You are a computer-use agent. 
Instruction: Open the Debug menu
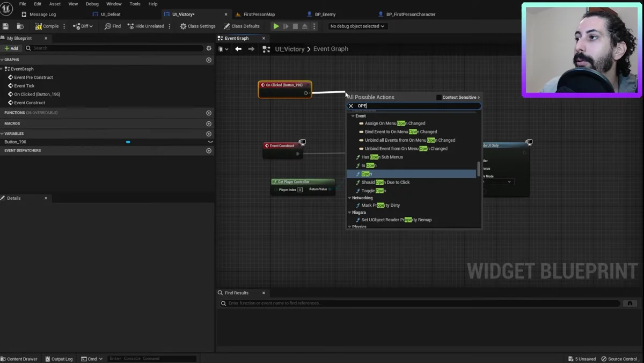tap(92, 4)
